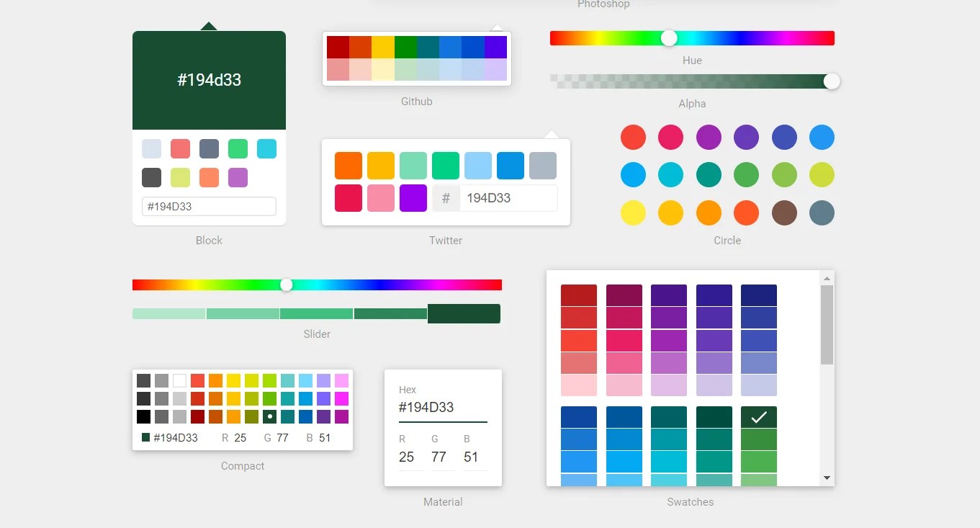
Task: Pick the deep orange circle in Circle picker
Action: (746, 212)
